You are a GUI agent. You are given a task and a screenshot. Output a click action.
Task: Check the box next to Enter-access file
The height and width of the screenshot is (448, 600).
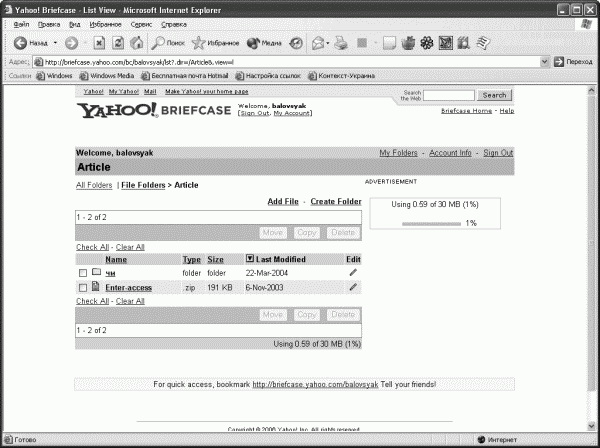[83, 288]
